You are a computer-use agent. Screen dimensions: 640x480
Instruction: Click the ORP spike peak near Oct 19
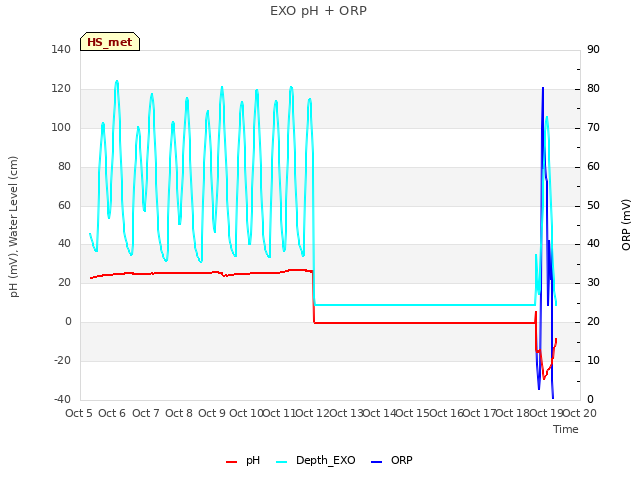point(543,88)
